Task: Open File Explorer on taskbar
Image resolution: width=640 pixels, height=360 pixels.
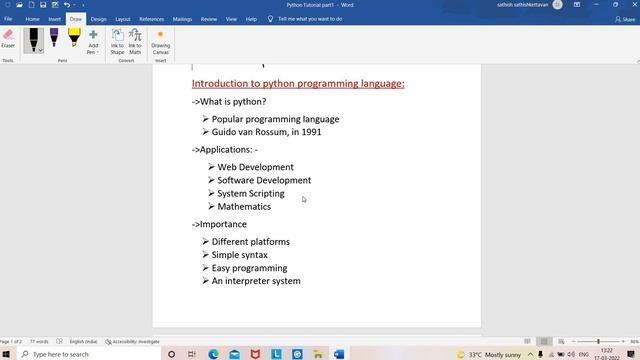Action: 318,354
